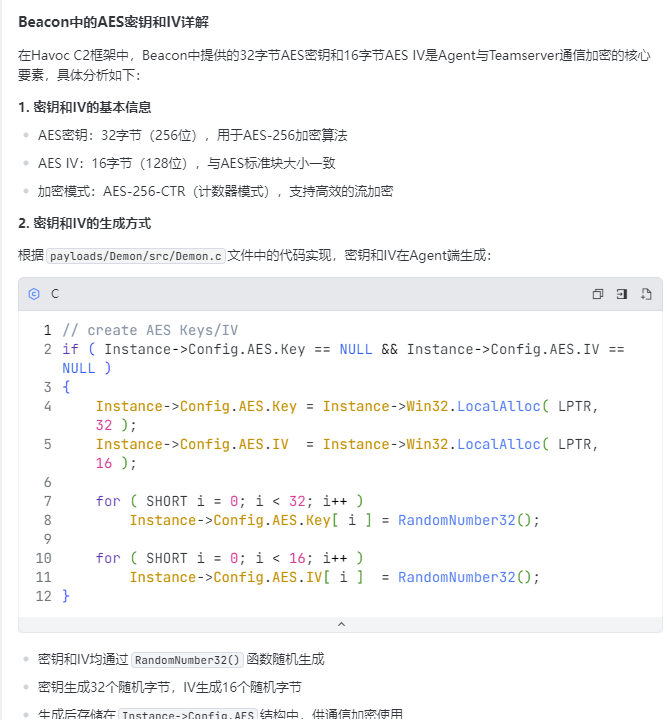
Task: Open the payloads/Demon/src/Demon.c file reference
Action: pyautogui.click(x=136, y=256)
